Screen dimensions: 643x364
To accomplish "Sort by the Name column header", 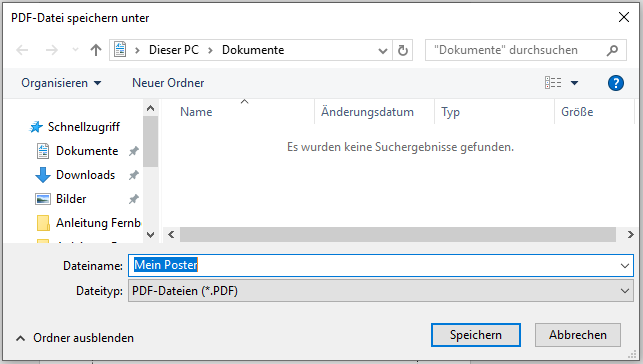I will pyautogui.click(x=238, y=111).
